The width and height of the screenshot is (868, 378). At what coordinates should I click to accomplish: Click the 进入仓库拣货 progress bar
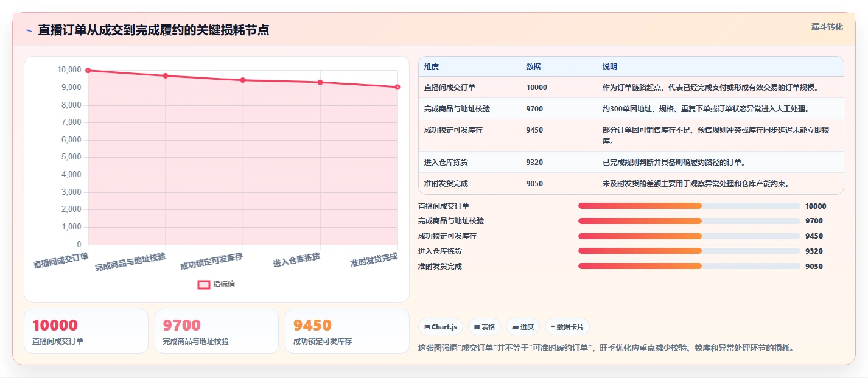click(689, 251)
